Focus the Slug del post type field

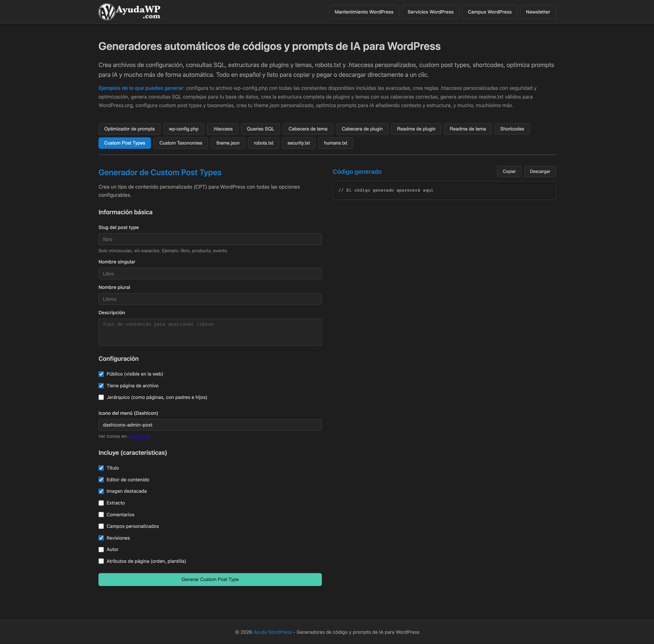pos(210,239)
